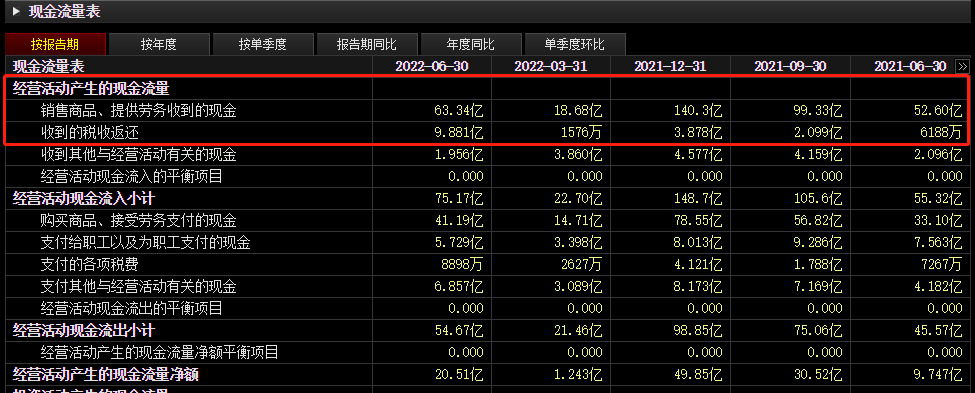Select the 销售商品、提供劳务收到的现金 row
Viewport: 975px width, 393px height.
point(488,111)
